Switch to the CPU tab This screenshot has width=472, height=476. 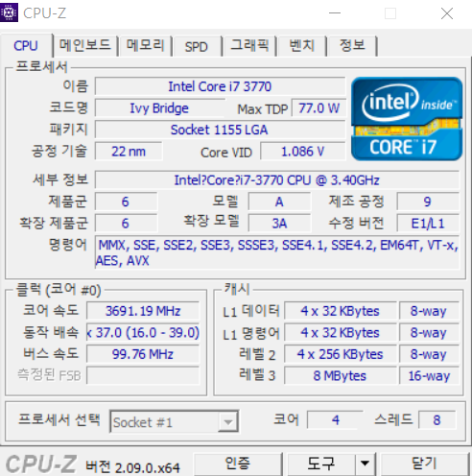tap(26, 46)
